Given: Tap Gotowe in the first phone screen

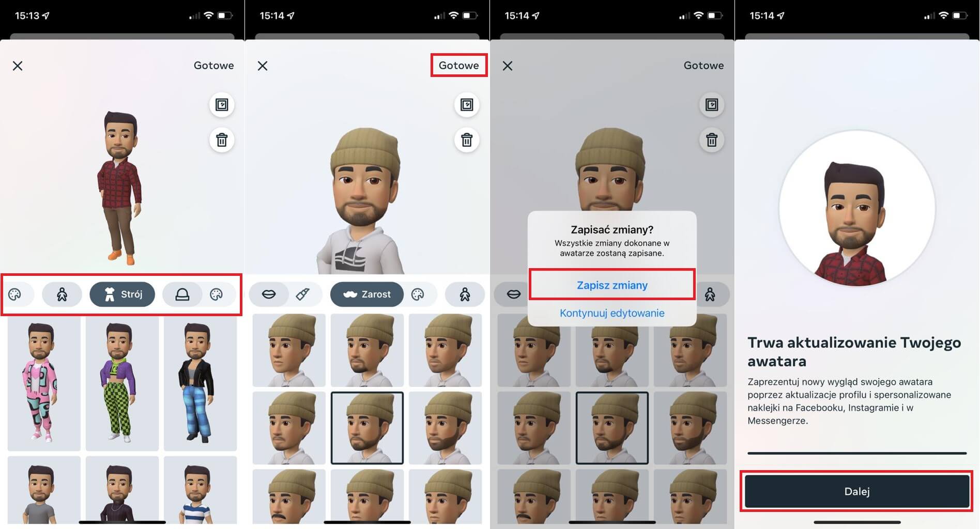Looking at the screenshot, I should pyautogui.click(x=213, y=66).
